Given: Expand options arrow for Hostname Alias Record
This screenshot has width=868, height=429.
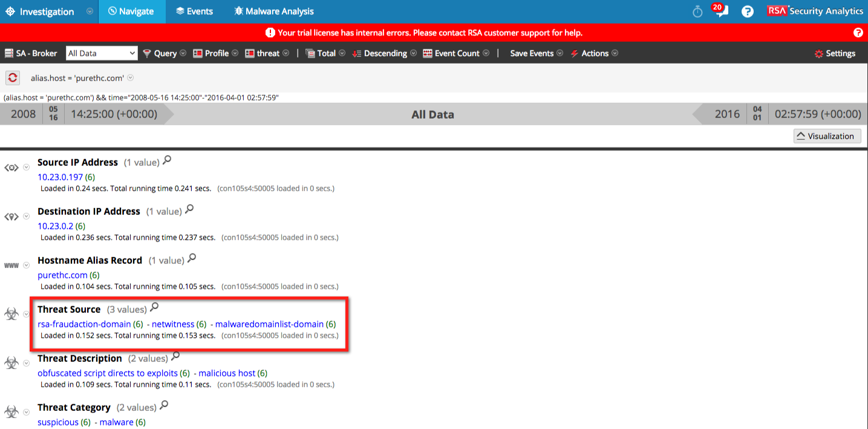Looking at the screenshot, I should tap(26, 266).
